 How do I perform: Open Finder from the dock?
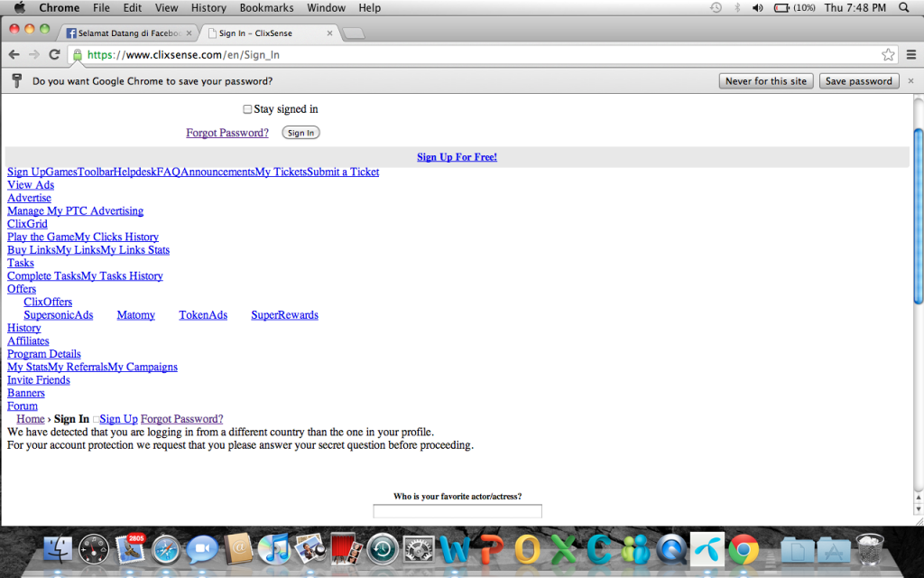pos(57,550)
